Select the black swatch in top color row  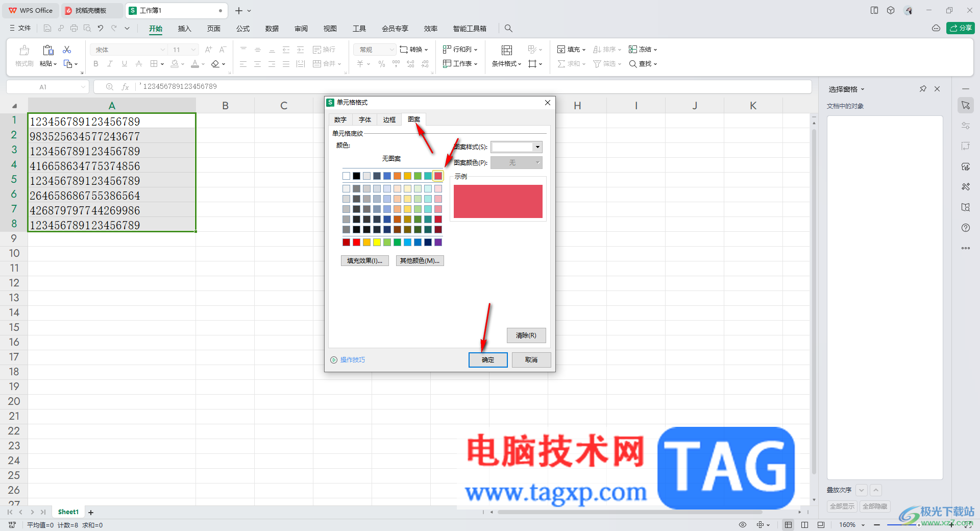point(356,176)
